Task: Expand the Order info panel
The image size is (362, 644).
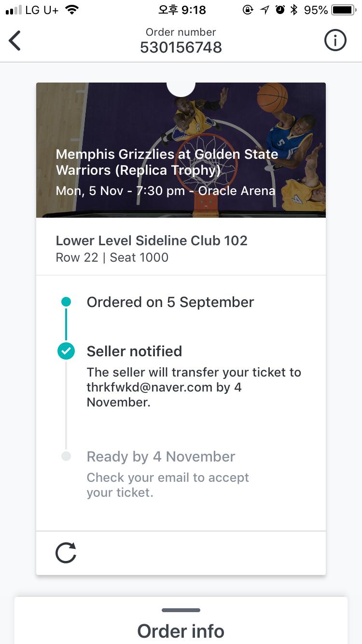Action: pyautogui.click(x=181, y=631)
